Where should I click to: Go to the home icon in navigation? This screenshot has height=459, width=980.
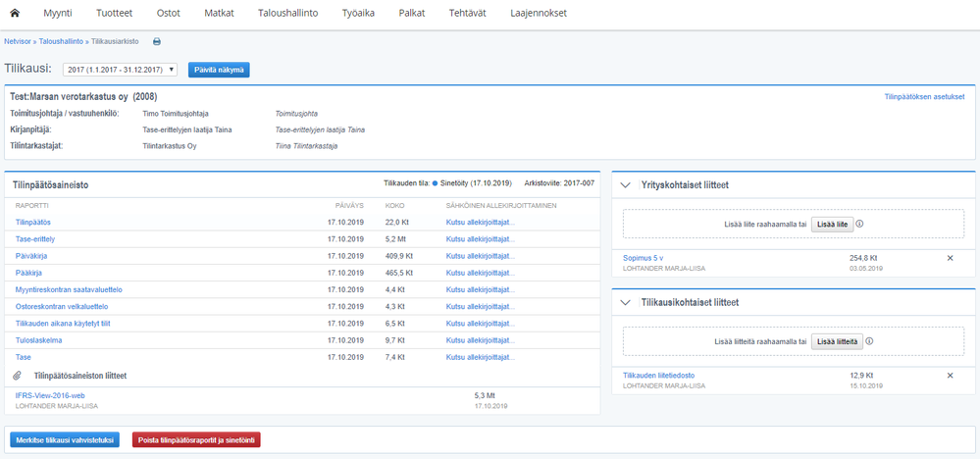click(15, 13)
